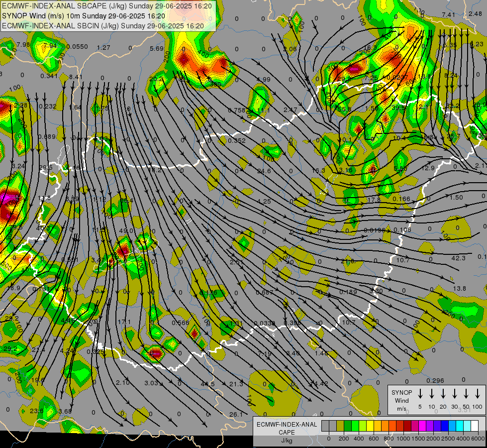The image size is (487, 448).
Task: Click the map value '19.6'
Action: tap(38, 380)
